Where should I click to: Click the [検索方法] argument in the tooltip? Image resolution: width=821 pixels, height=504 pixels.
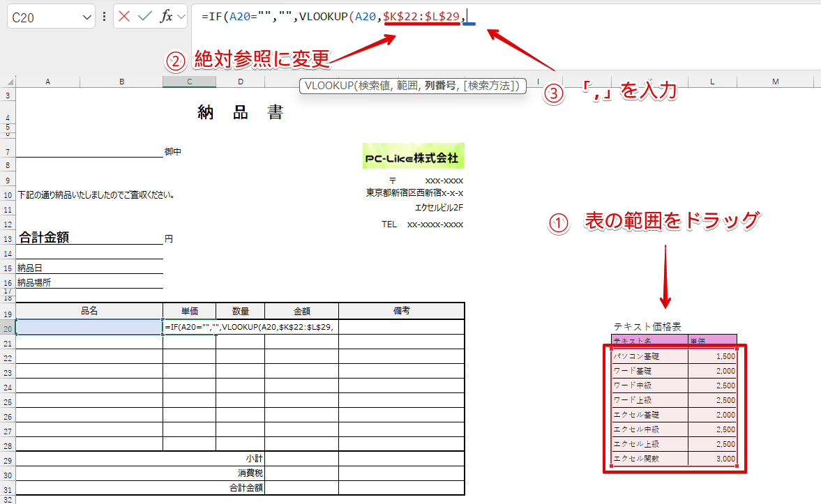[x=491, y=86]
